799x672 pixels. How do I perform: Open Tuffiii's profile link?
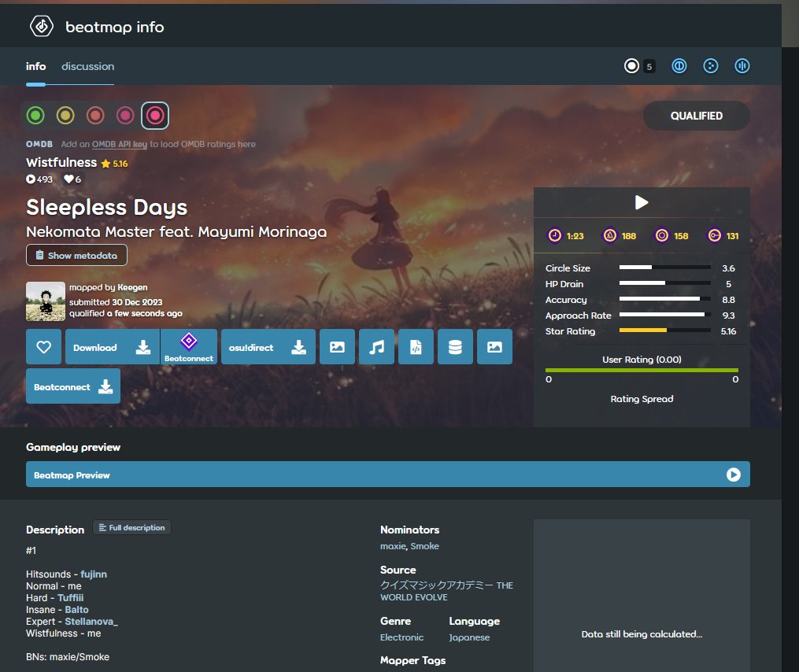click(x=70, y=597)
